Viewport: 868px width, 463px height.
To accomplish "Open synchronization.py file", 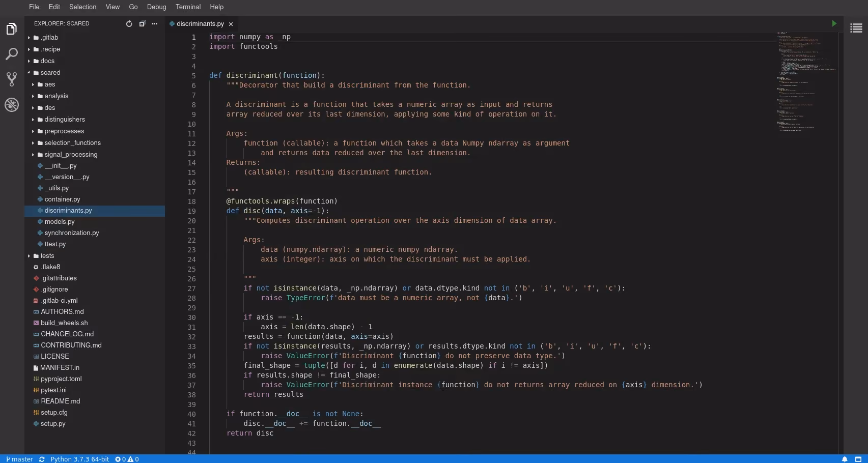I will click(95, 233).
